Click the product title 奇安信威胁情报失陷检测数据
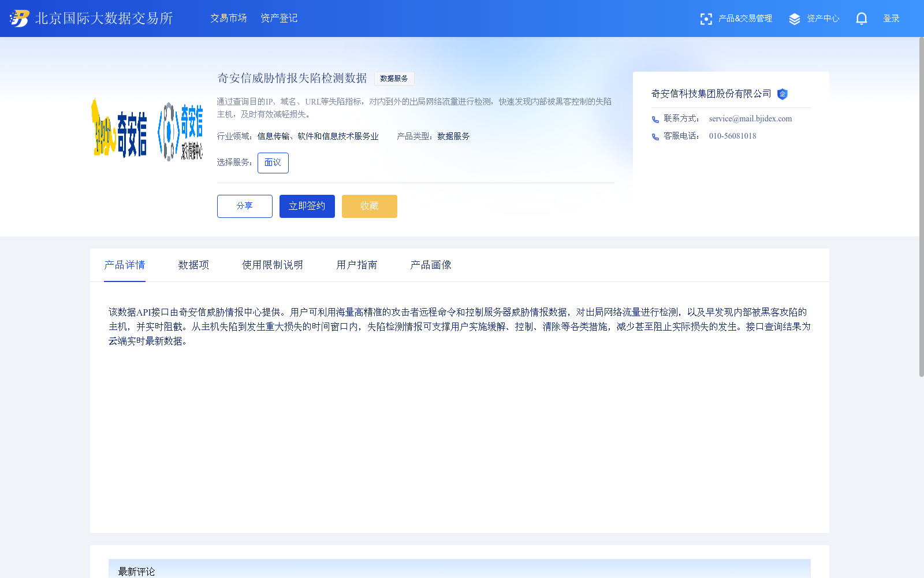Viewport: 924px width, 578px height. click(x=292, y=78)
